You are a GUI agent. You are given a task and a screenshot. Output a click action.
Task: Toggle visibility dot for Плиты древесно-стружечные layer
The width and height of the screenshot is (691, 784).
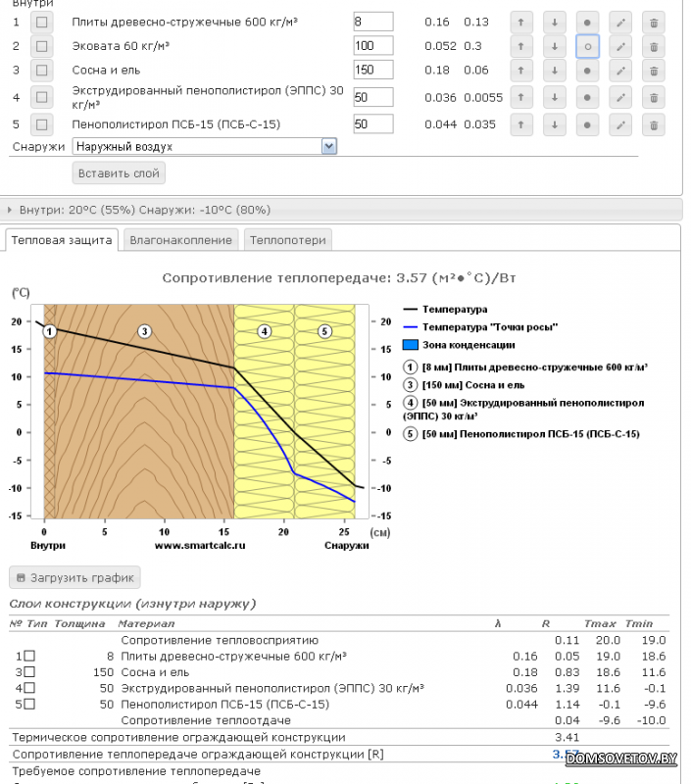[587, 23]
